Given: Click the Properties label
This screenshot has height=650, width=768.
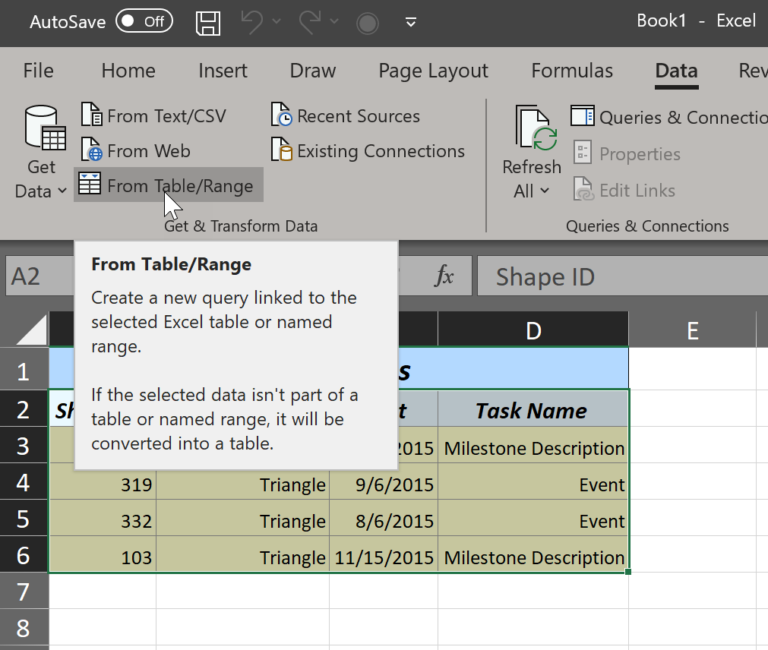Looking at the screenshot, I should point(640,154).
